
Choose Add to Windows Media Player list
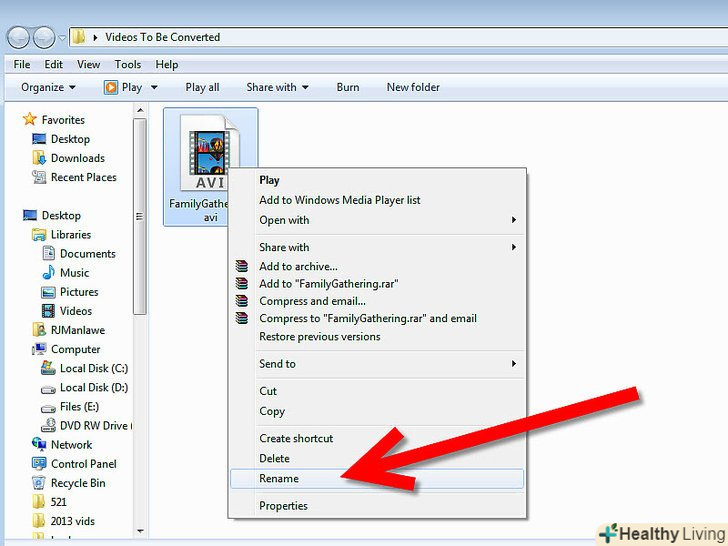(377, 200)
